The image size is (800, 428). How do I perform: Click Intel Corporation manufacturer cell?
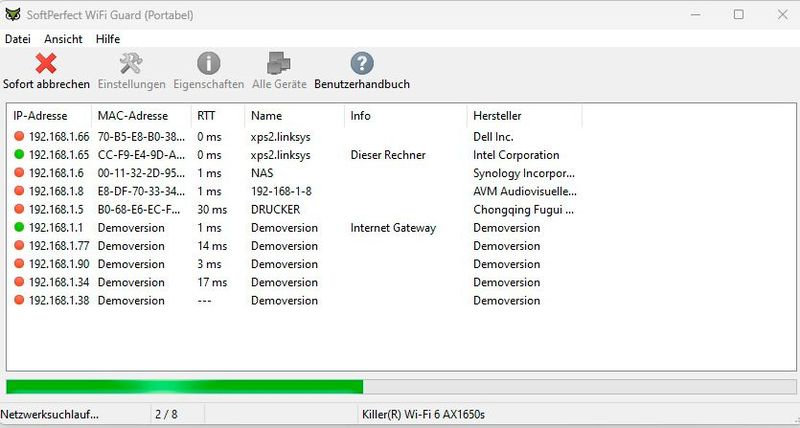point(516,155)
